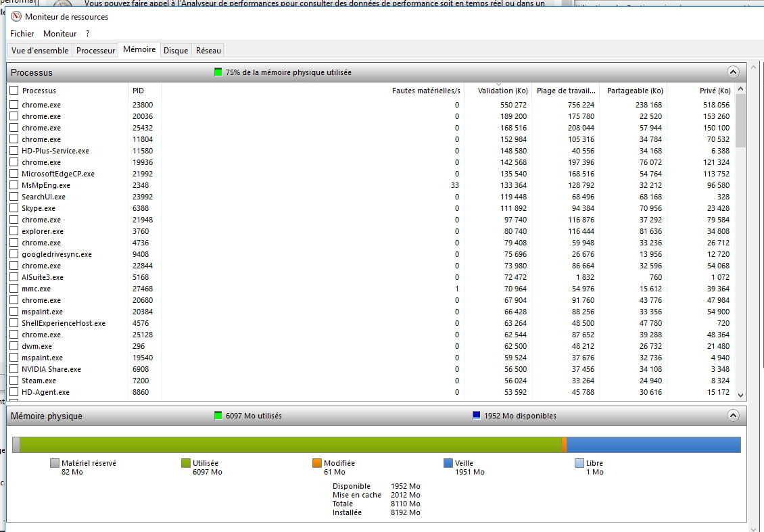Open the Moniteur menu

tap(60, 34)
